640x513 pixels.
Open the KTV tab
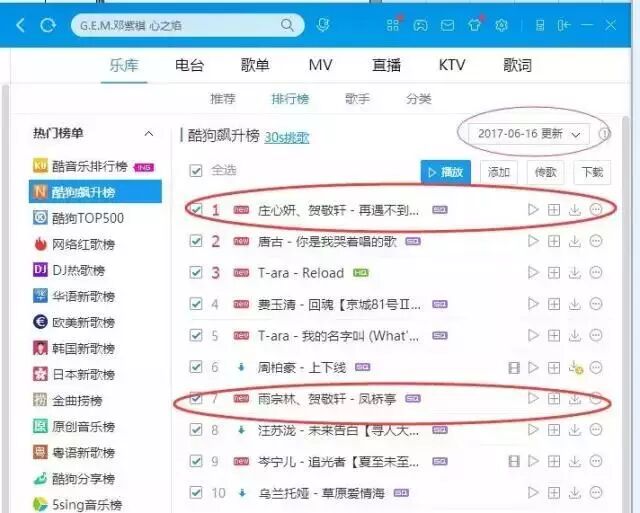452,65
